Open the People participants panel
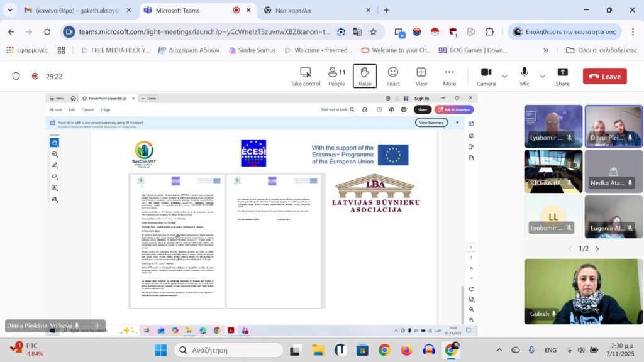This screenshot has height=362, width=644. coord(336,76)
